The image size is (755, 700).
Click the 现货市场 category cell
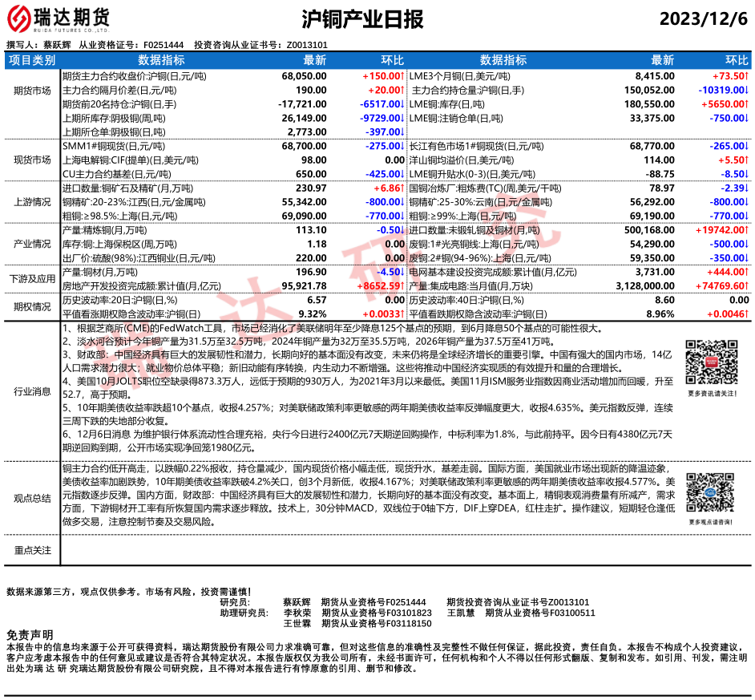point(32,160)
